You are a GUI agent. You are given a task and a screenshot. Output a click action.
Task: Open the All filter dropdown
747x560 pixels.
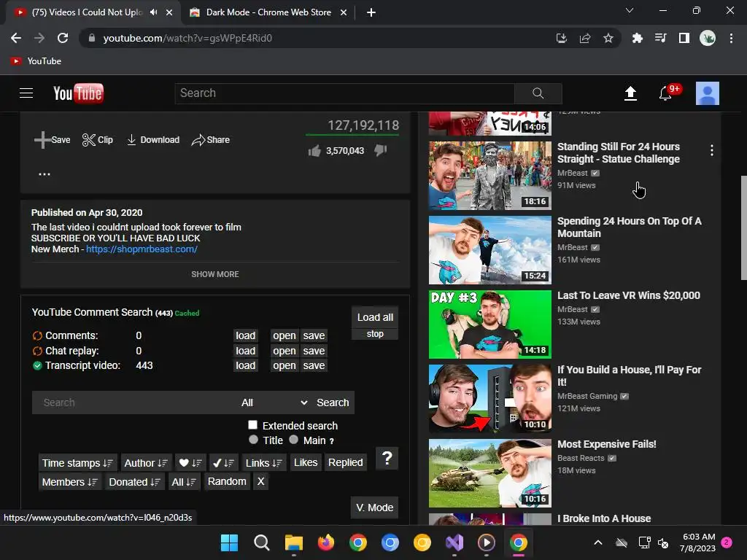274,402
